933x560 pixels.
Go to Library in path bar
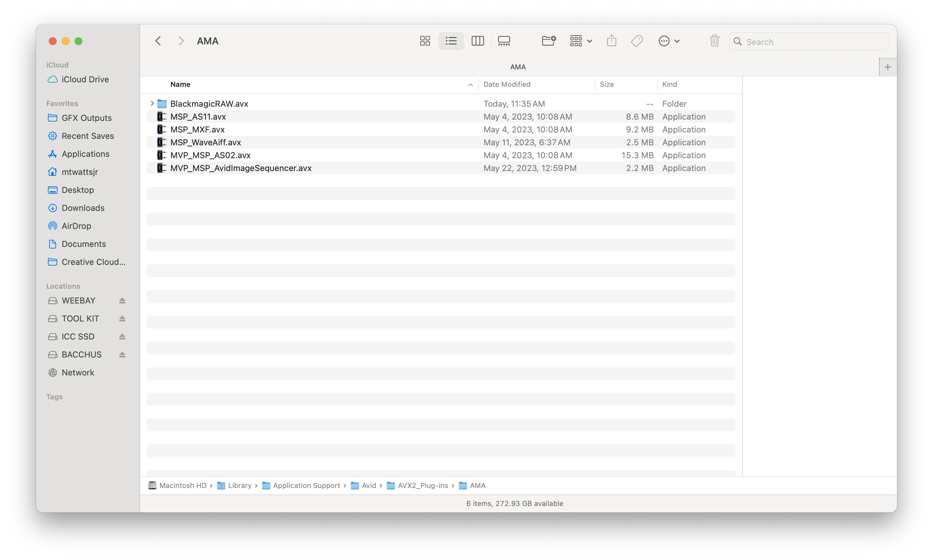coord(234,485)
